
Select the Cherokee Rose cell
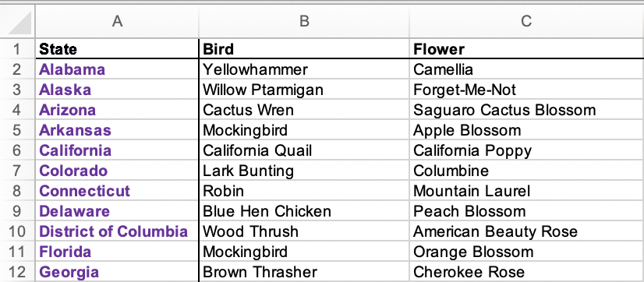526,272
